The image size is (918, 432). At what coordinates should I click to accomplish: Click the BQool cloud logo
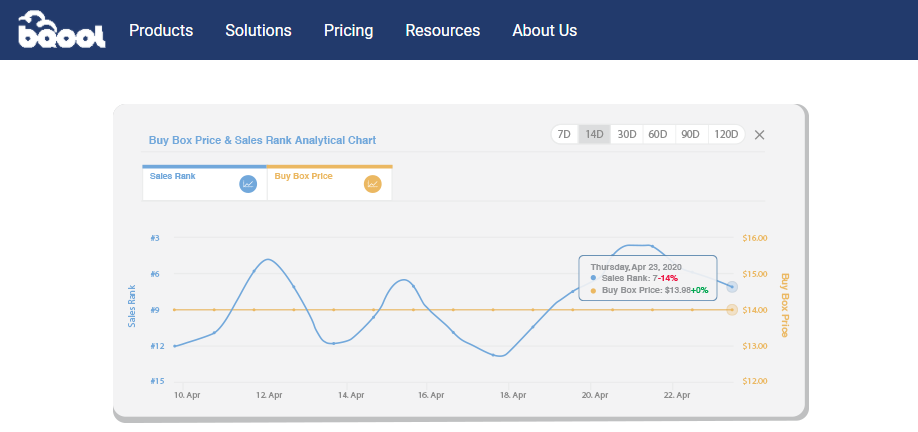(60, 30)
